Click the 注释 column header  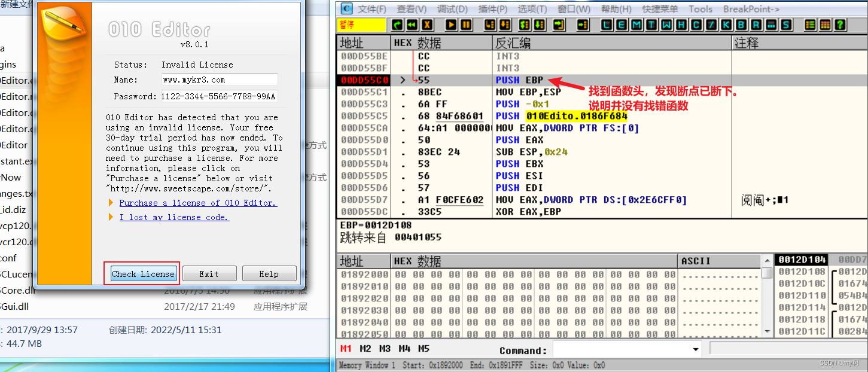[800, 43]
